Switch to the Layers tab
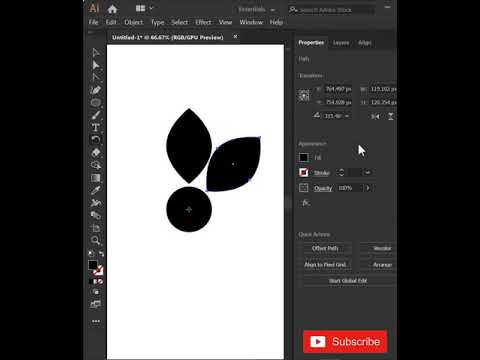 [x=341, y=43]
